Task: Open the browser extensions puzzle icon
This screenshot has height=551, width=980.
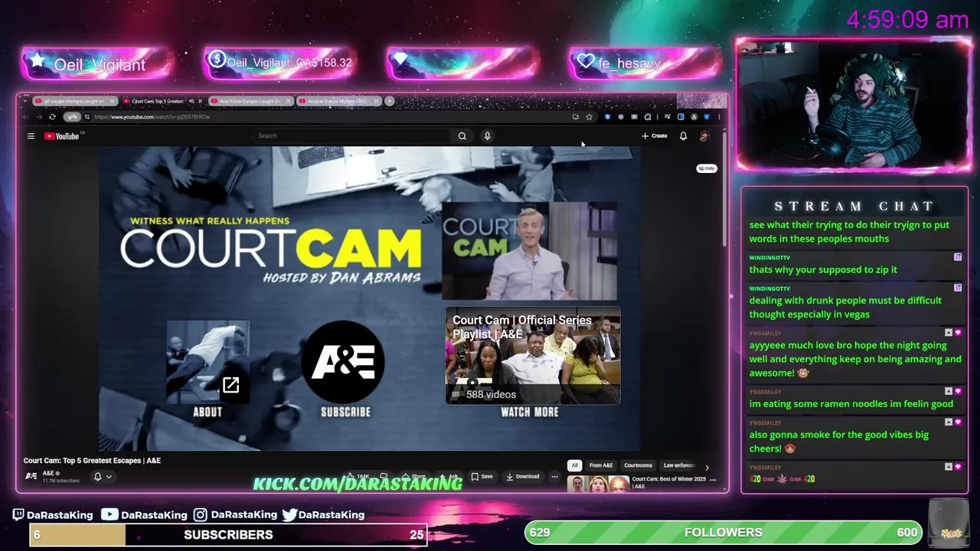Action: click(648, 117)
